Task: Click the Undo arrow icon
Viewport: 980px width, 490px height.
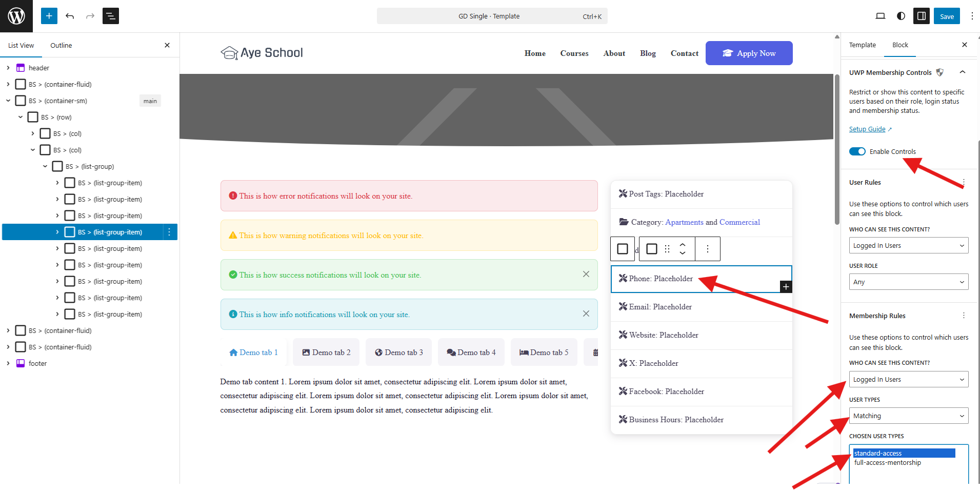Action: point(70,16)
